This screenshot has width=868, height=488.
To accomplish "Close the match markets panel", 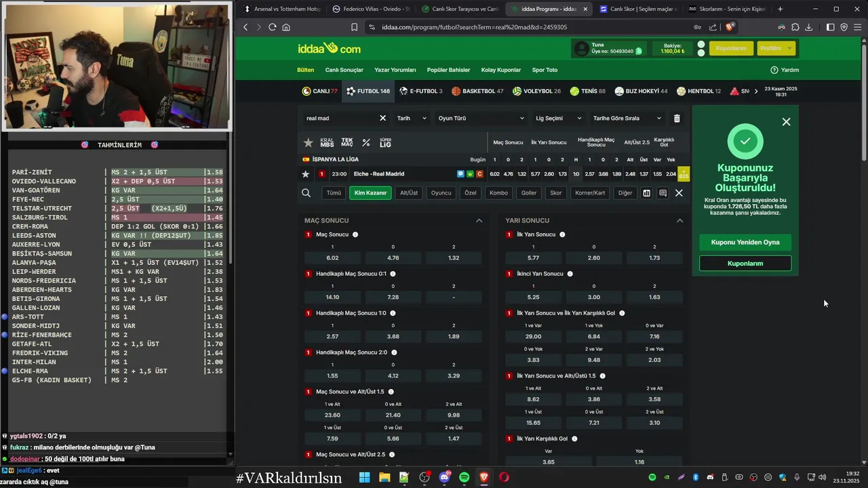I will pyautogui.click(x=679, y=193).
